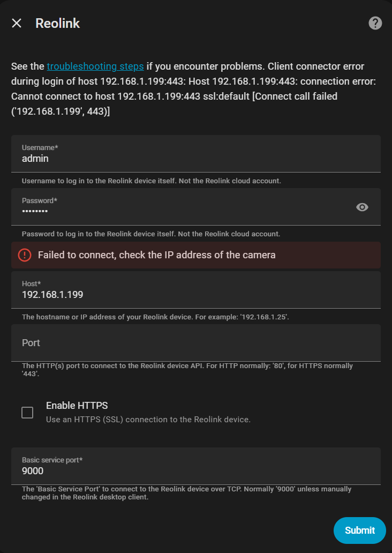The height and width of the screenshot is (553, 392).
Task: Click the HTTP(s) port helper text
Action: pos(187,370)
